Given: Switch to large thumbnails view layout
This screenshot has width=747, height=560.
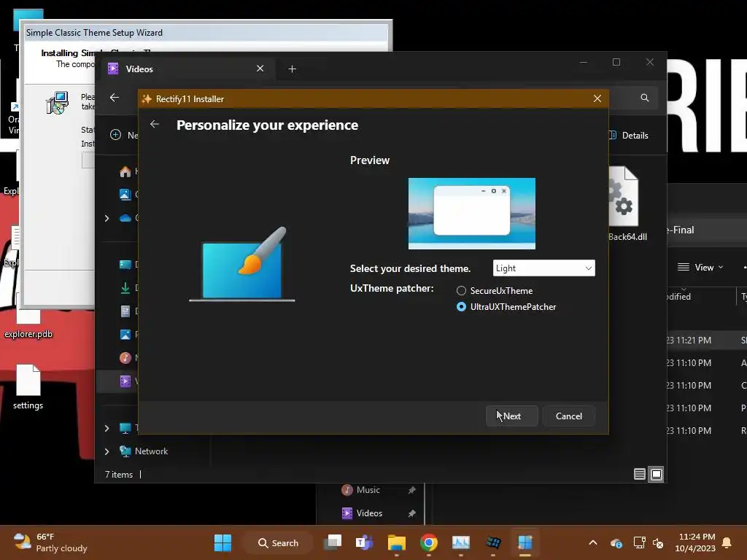Looking at the screenshot, I should click(657, 474).
